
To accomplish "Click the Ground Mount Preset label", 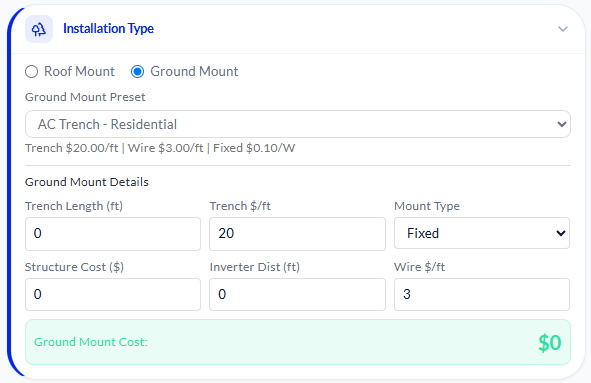I will tap(85, 97).
